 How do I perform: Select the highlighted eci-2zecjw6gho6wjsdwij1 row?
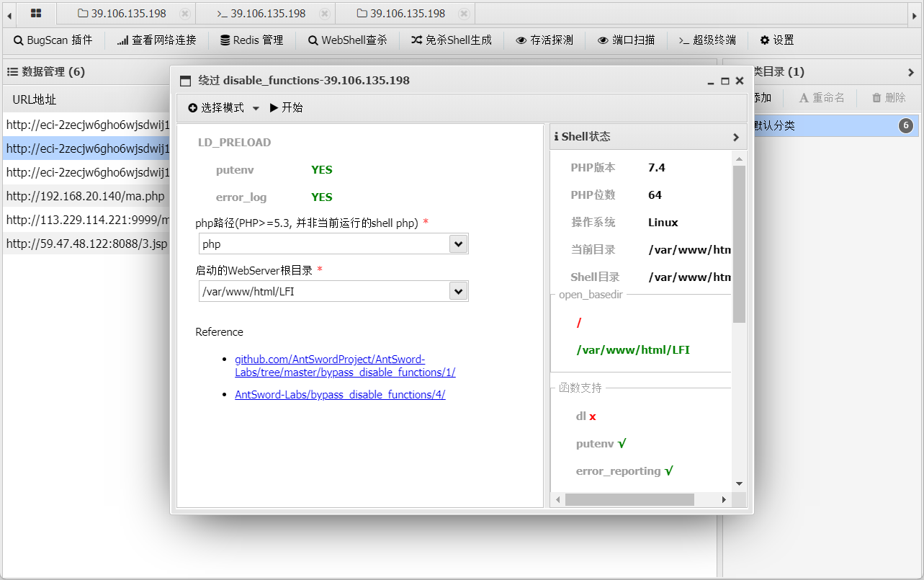(x=86, y=148)
